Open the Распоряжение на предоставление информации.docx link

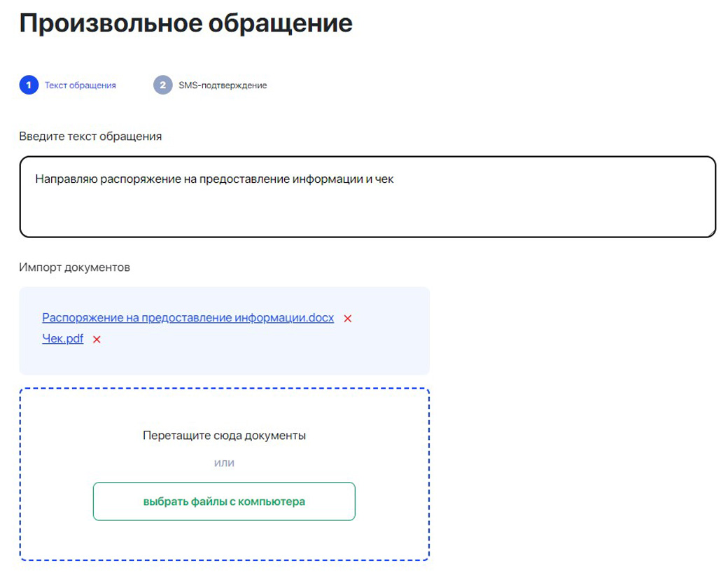click(x=188, y=318)
